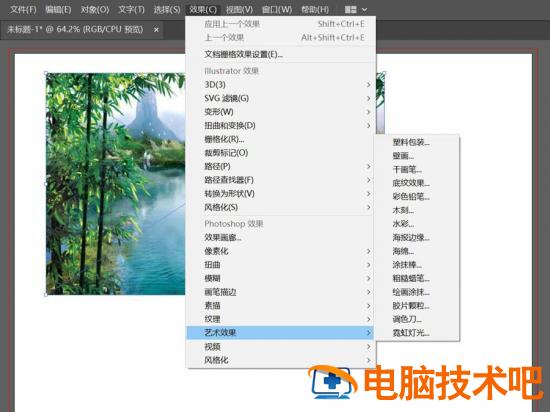Expand the 扭曲和变换(D) submenu
Screen dimensions: 550x412
281,126
